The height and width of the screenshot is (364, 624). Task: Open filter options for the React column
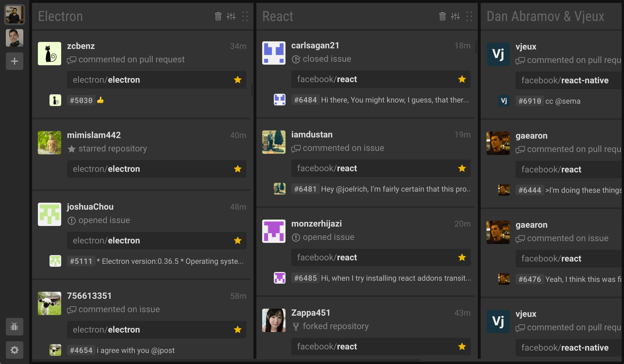pyautogui.click(x=455, y=17)
